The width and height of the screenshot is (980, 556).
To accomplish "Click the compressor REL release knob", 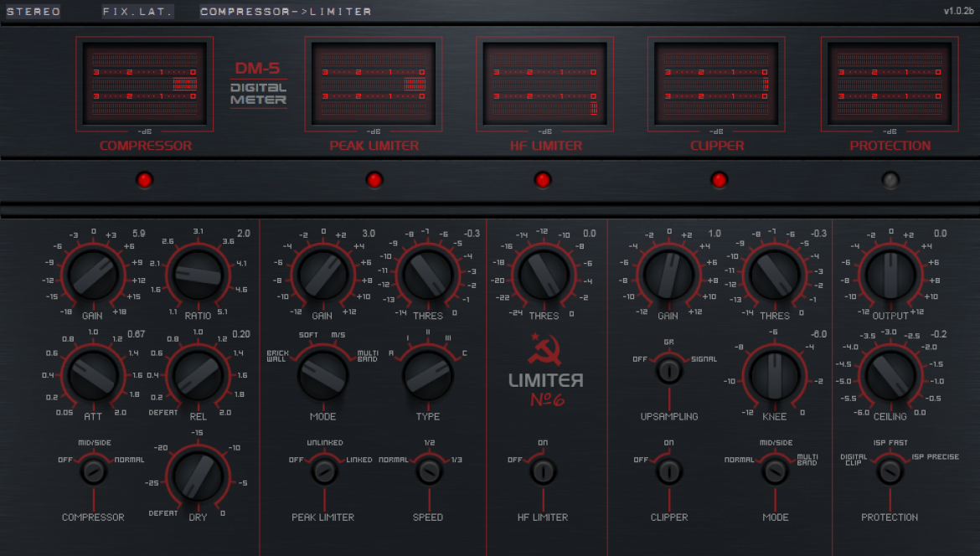I will point(199,375).
